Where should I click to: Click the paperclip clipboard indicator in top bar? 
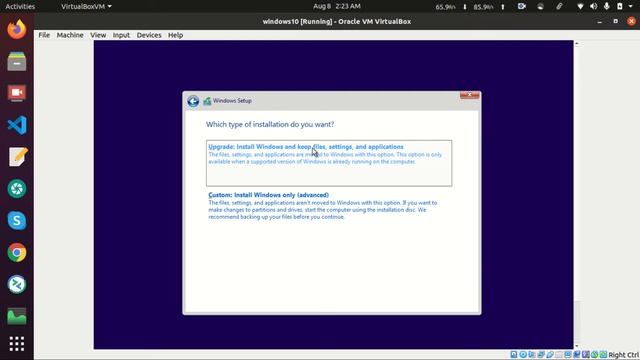tap(559, 6)
